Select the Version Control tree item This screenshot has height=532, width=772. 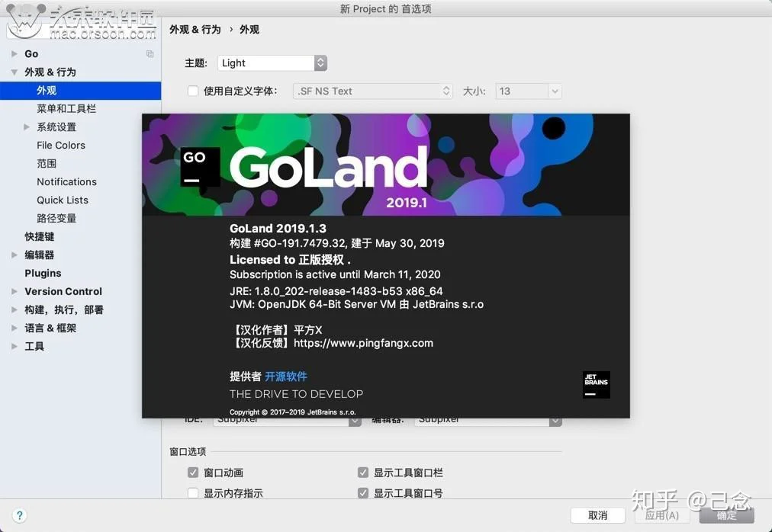point(63,291)
